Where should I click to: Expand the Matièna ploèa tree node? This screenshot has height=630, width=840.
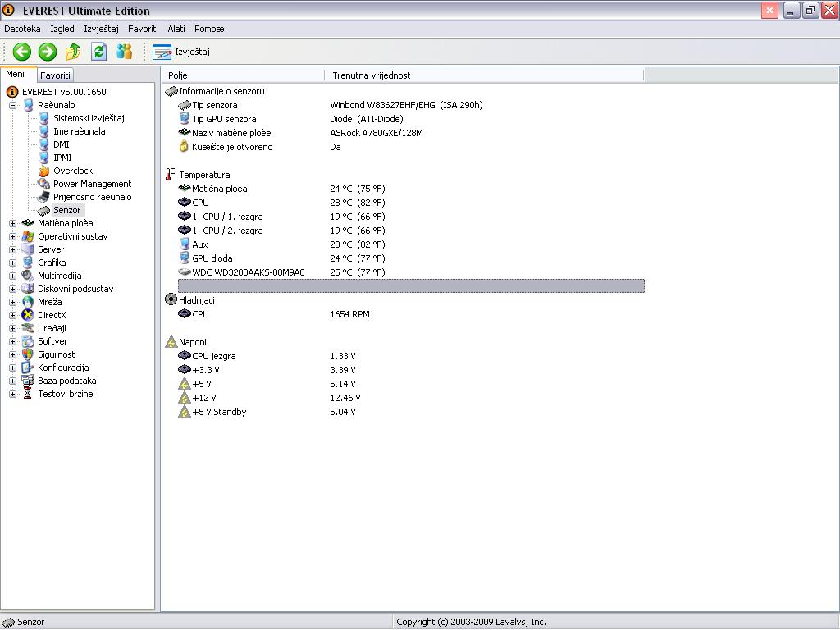pyautogui.click(x=13, y=223)
